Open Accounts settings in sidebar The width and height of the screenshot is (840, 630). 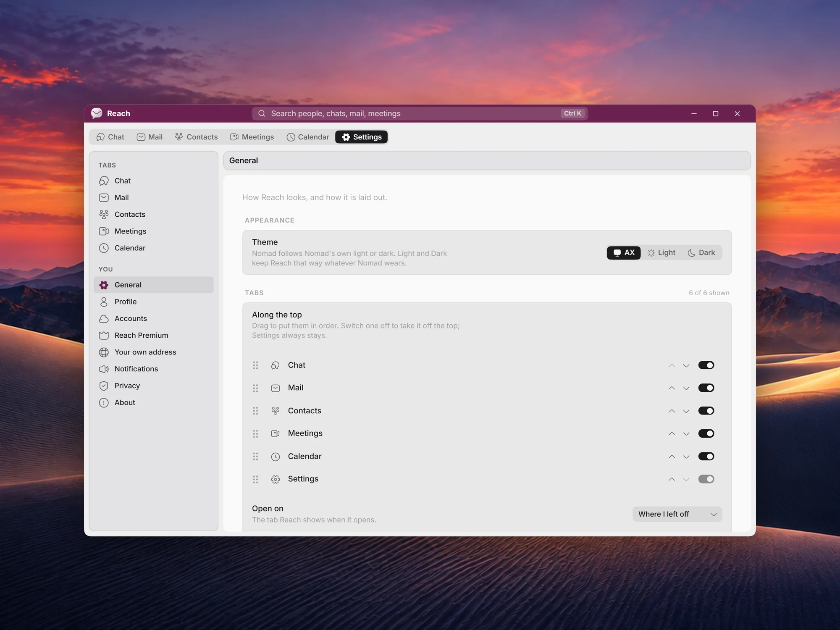[154, 318]
